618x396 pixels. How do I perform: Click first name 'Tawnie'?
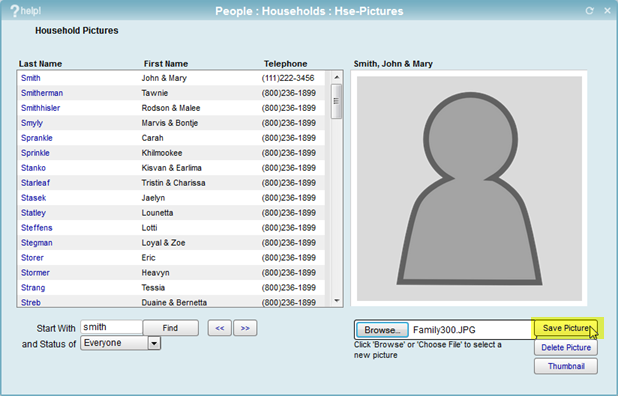154,93
